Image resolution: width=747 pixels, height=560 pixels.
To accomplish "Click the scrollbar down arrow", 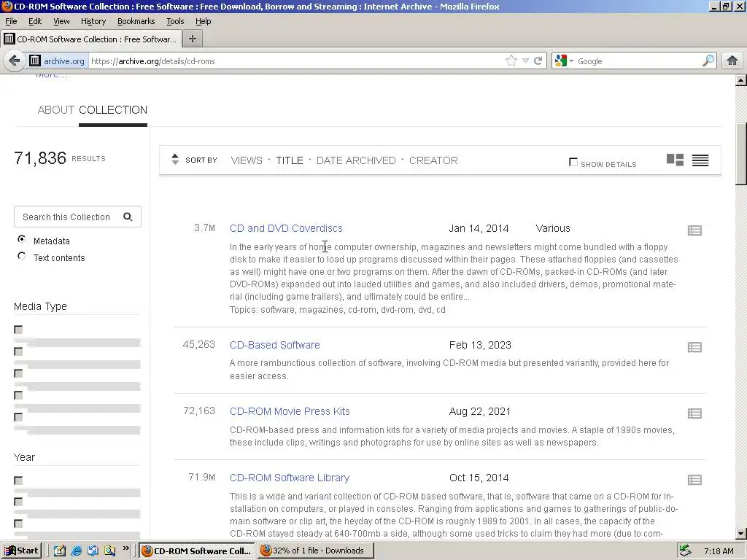I will point(741,534).
